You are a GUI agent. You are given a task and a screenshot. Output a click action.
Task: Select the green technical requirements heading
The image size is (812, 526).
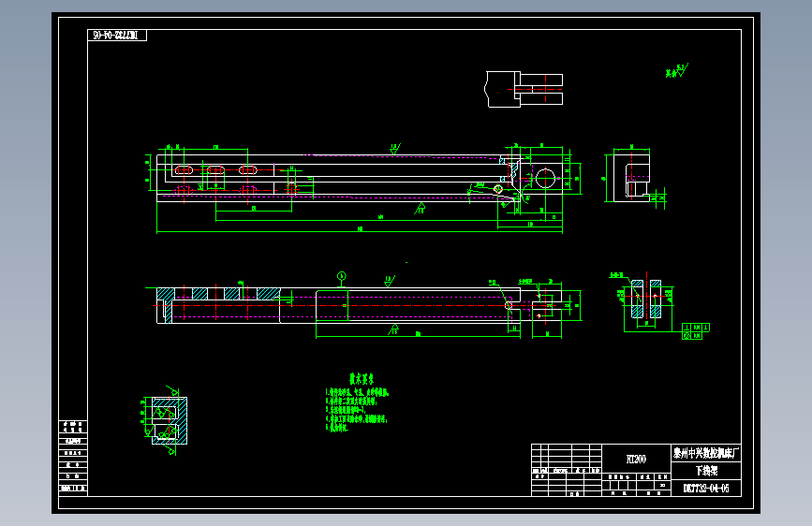362,379
